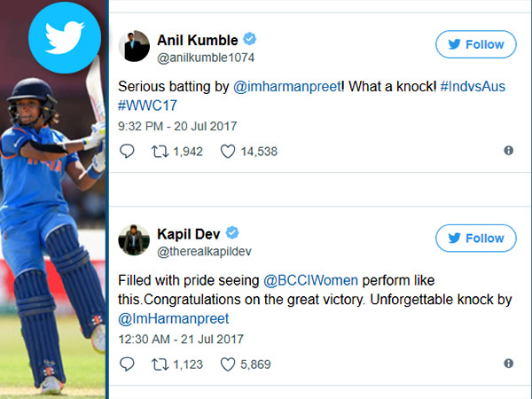Click the large Twitter bird logo
Image resolution: width=532 pixels, height=399 pixels.
coord(65,37)
